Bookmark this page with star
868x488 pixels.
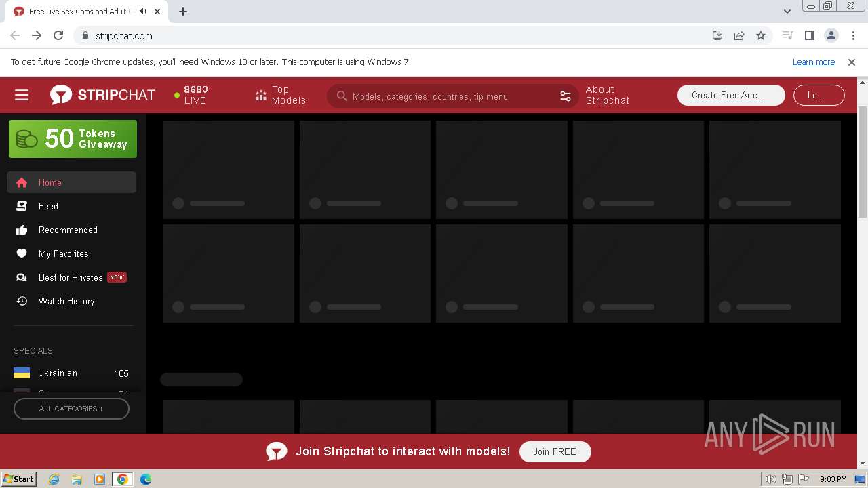[761, 35]
